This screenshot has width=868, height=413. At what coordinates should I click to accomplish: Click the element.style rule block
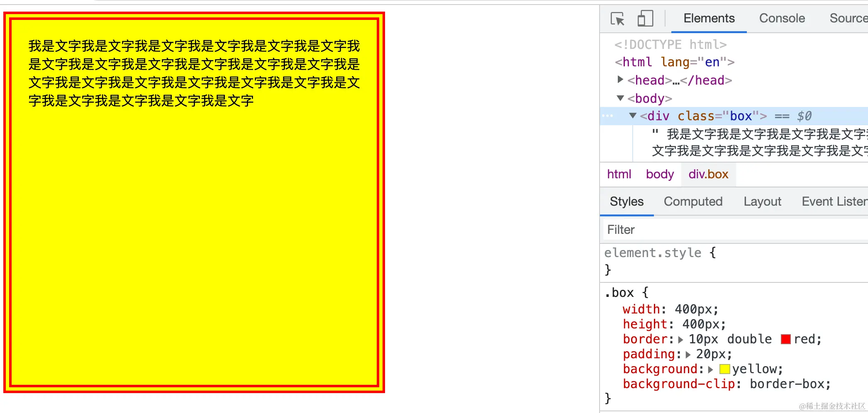pyautogui.click(x=734, y=261)
